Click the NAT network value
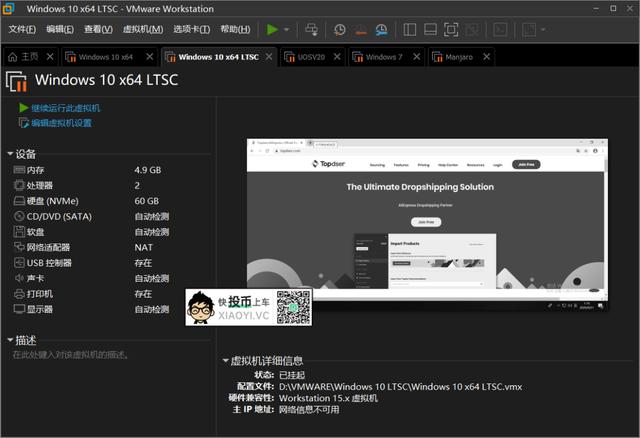 [x=143, y=247]
